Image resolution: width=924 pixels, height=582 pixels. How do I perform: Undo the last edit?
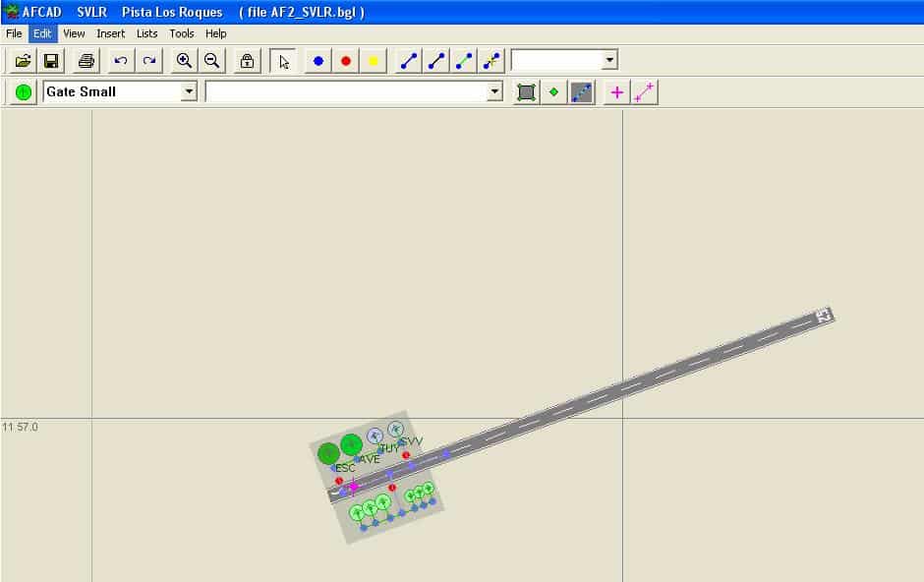pyautogui.click(x=121, y=61)
